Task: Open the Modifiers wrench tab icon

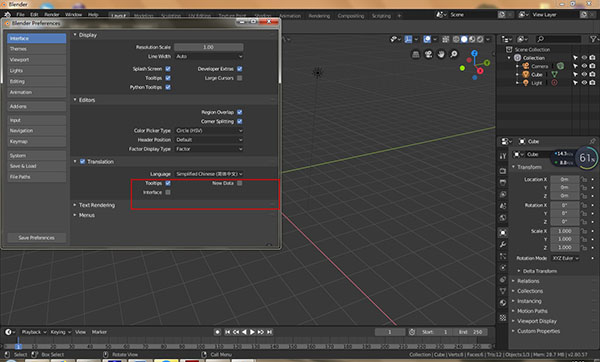Action: (x=503, y=244)
